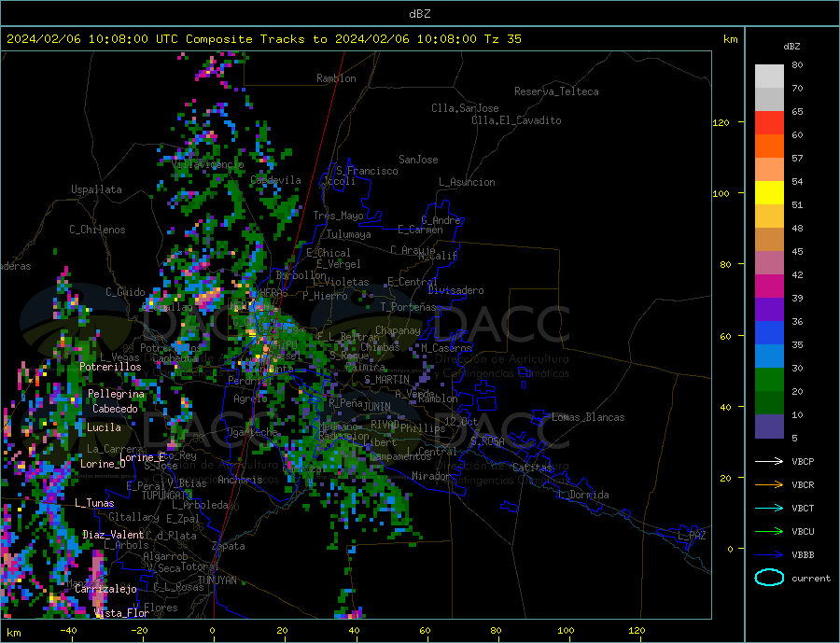Click the white VBCP arrow in the legend

[x=769, y=461]
